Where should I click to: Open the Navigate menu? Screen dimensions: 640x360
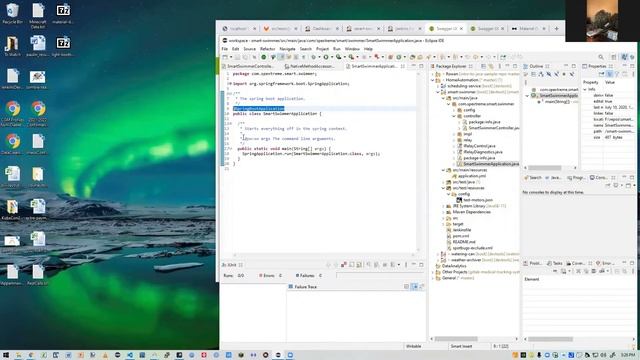click(x=287, y=49)
